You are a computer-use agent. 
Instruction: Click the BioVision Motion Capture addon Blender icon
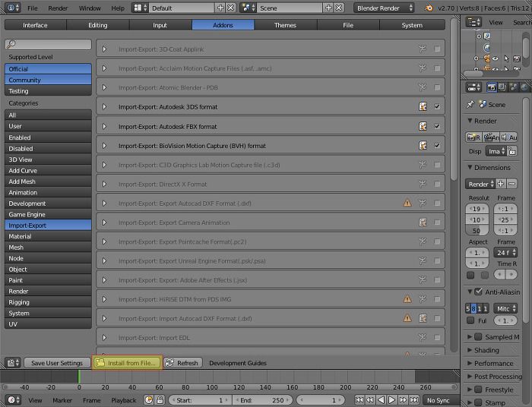click(423, 145)
